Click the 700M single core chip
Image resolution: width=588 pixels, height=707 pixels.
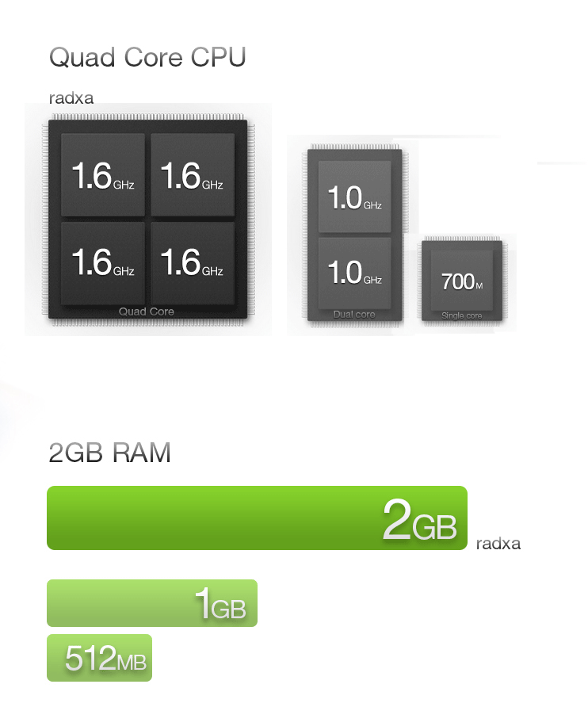462,281
